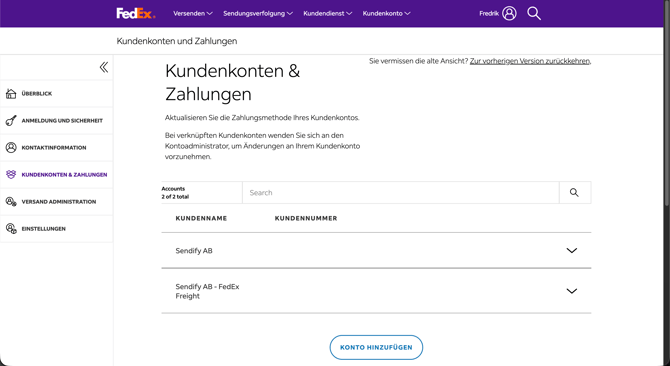Screen dimensions: 670x366
Task: Open the Sendungsverfolgung dropdown menu
Action: tap(258, 13)
